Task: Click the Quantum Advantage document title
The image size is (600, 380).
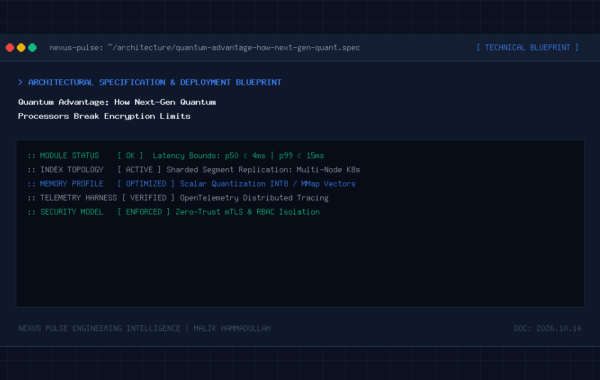Action: pos(117,109)
